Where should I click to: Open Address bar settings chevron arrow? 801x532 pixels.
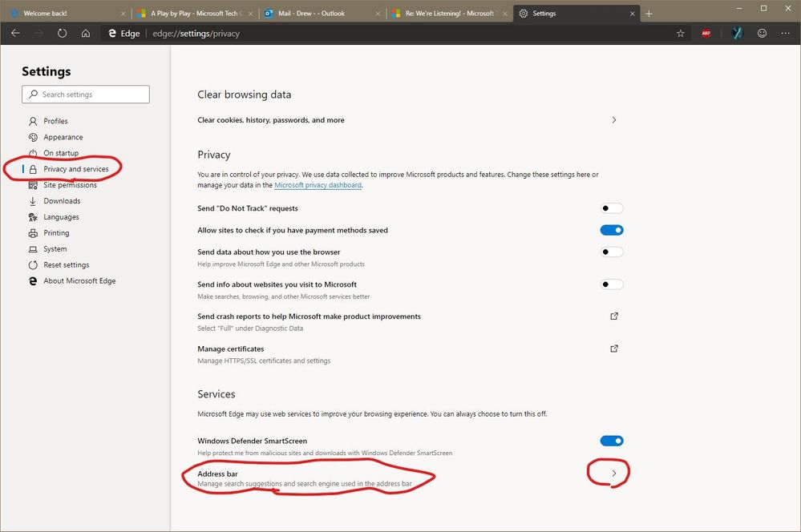614,474
